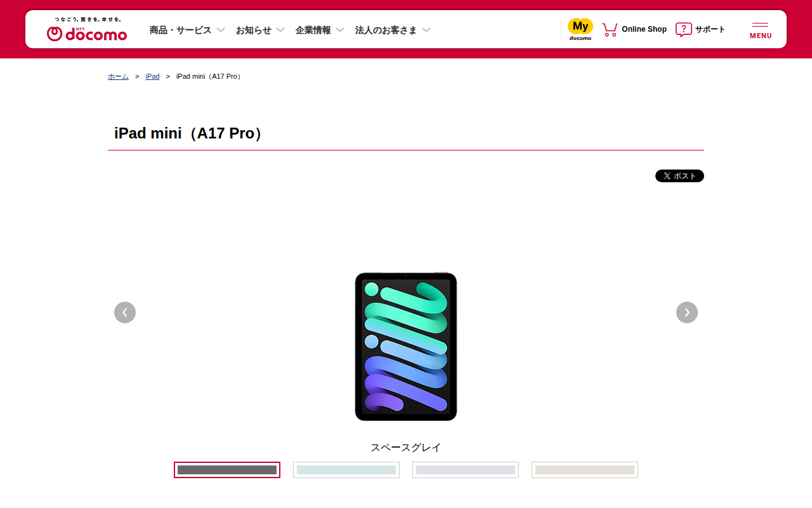
Task: Select the Space Gray color swatch
Action: pyautogui.click(x=227, y=470)
